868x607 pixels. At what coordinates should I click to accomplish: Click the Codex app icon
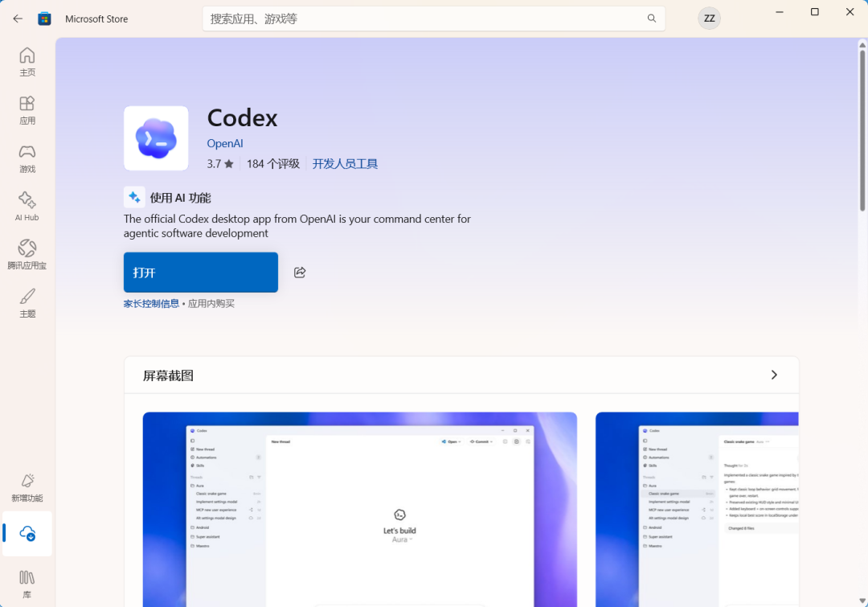click(156, 138)
